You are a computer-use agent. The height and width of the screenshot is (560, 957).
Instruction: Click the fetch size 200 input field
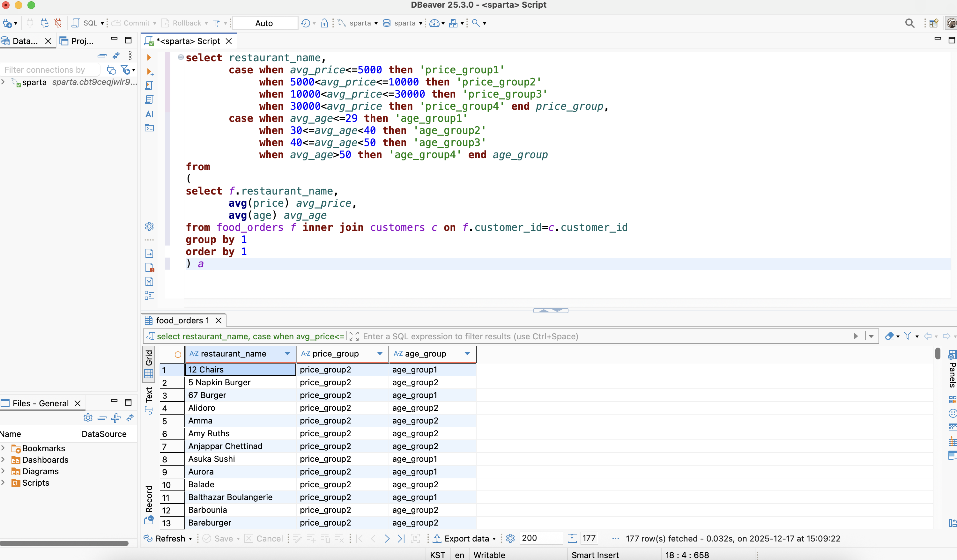(x=539, y=538)
